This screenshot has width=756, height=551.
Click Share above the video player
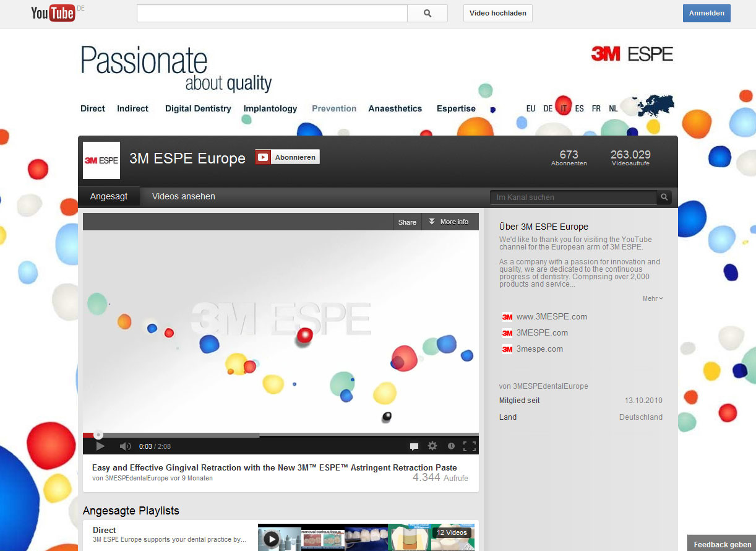(407, 222)
